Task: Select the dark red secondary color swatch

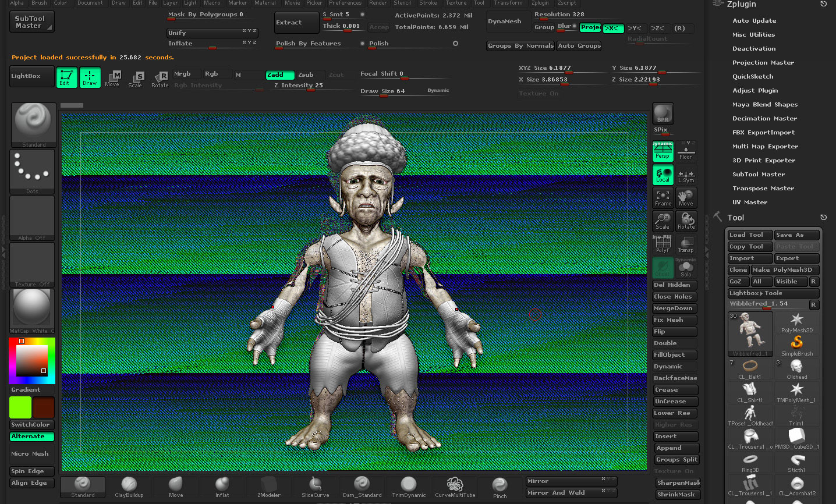Action: (x=44, y=407)
